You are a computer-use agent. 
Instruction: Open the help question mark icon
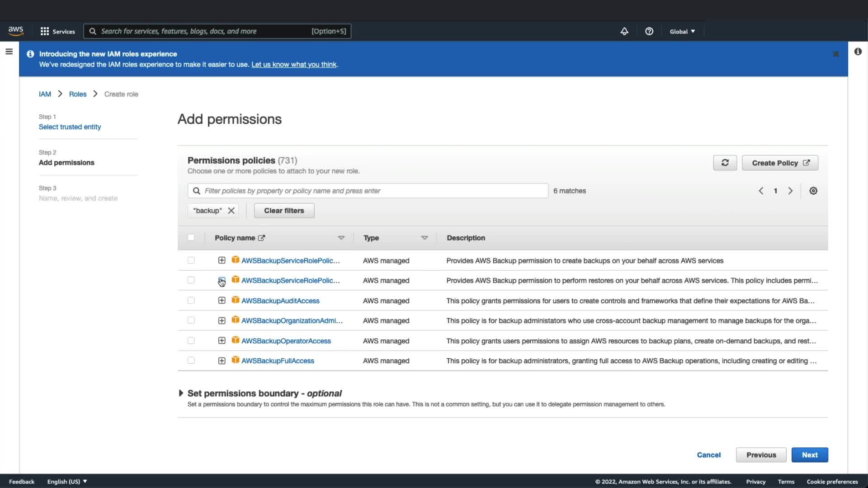[649, 31]
